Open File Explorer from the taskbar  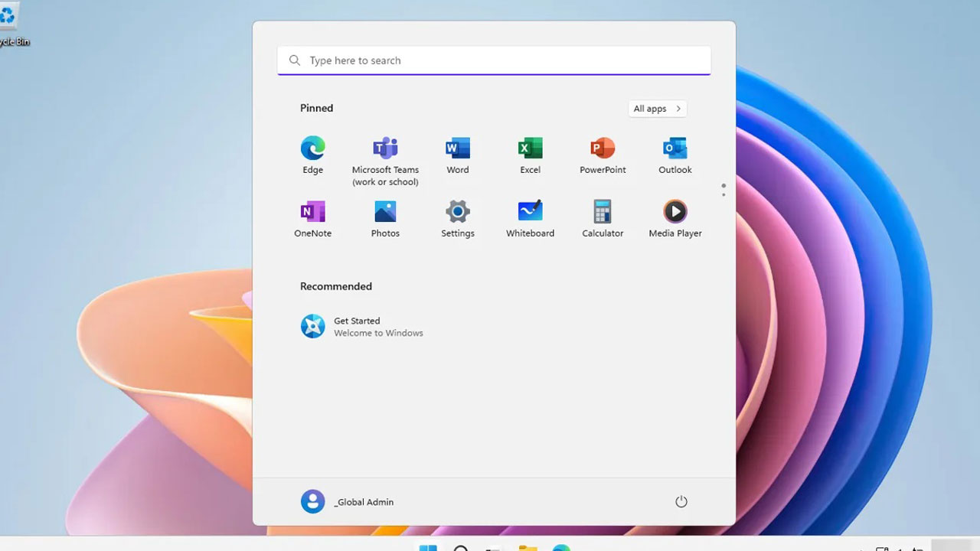pos(527,546)
